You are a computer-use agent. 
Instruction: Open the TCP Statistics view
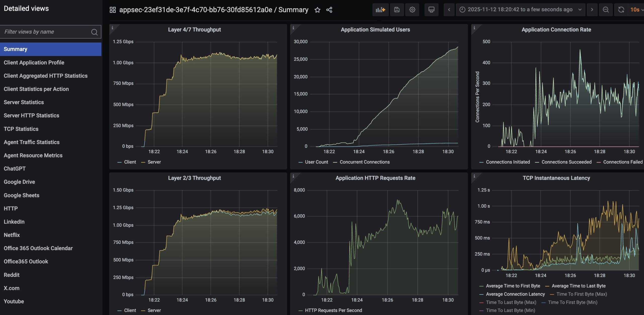tap(21, 129)
